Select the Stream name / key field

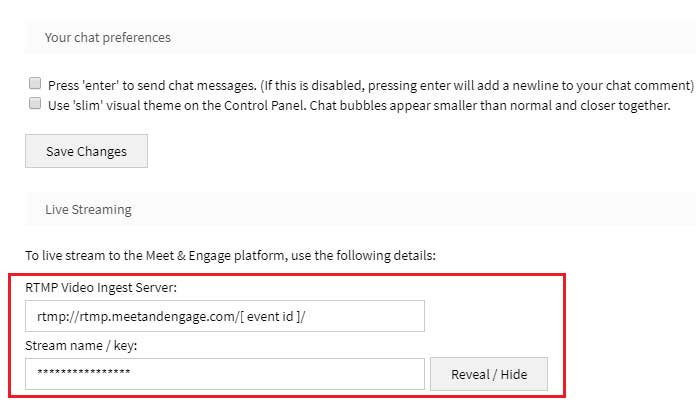225,374
